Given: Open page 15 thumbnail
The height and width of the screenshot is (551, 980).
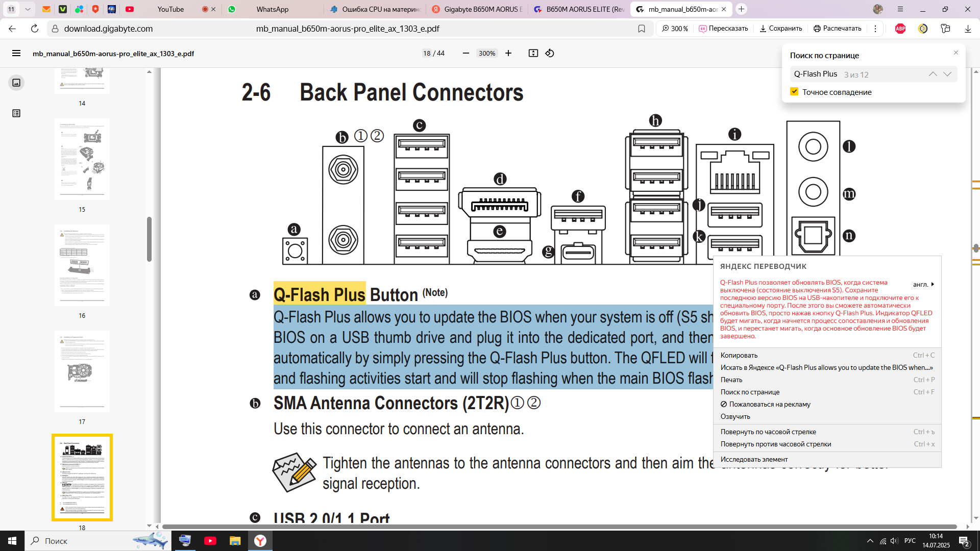Looking at the screenshot, I should [x=82, y=159].
